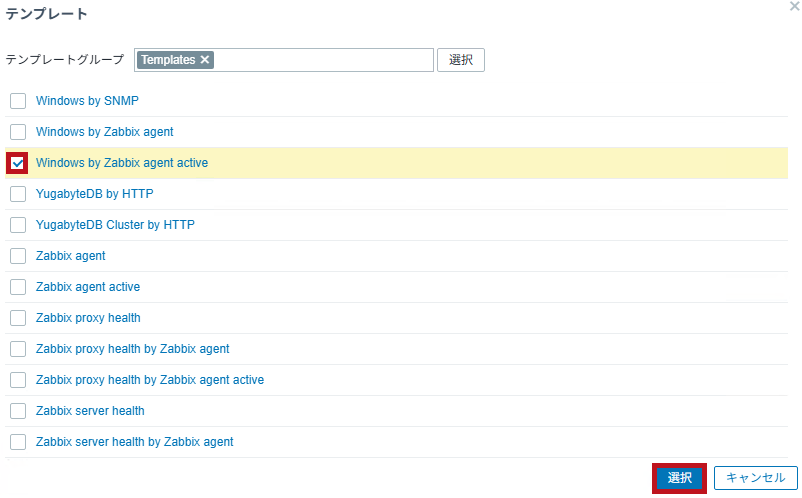Click the Windows by Zabbix agent active link
Image resolution: width=802 pixels, height=498 pixels.
click(x=122, y=163)
